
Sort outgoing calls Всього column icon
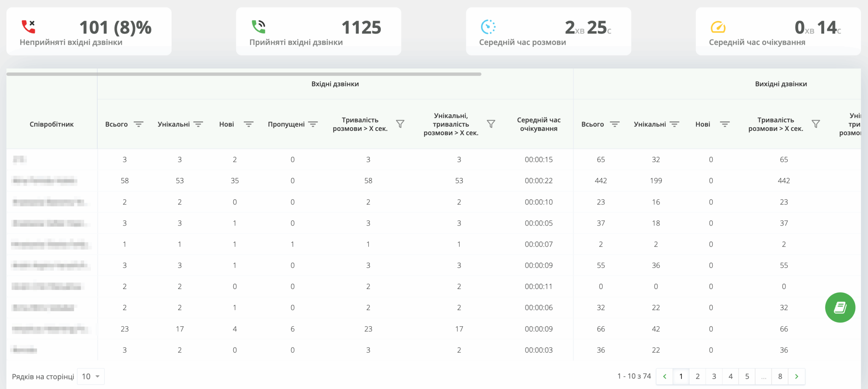(614, 124)
